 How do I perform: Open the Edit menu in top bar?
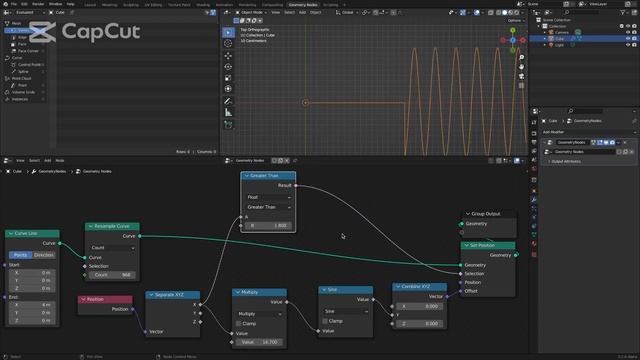[24, 4]
